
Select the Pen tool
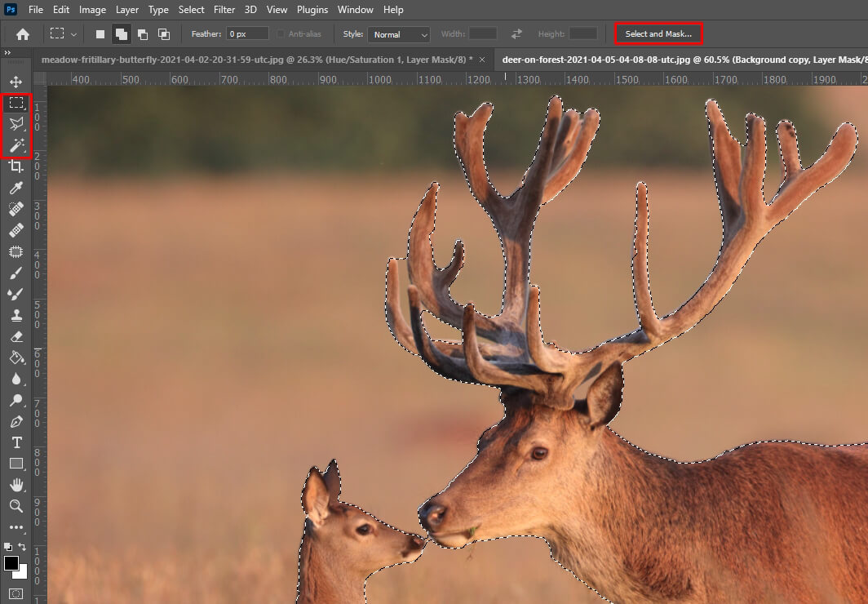[16, 421]
